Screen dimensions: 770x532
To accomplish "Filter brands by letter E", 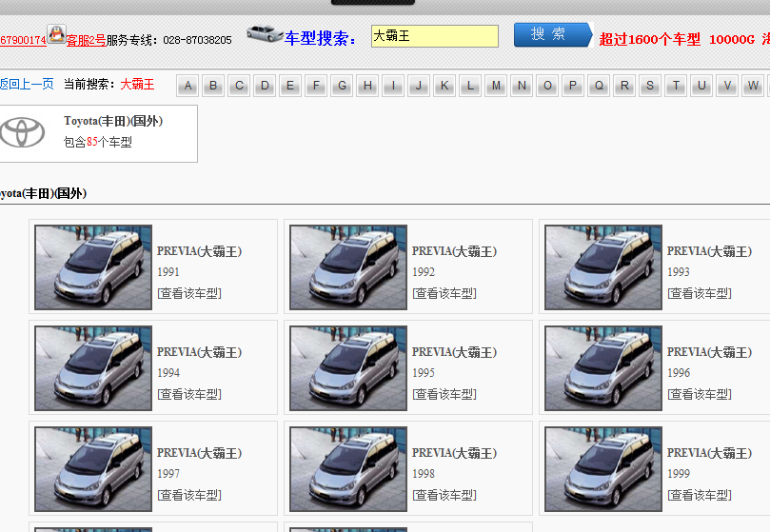I will 290,86.
